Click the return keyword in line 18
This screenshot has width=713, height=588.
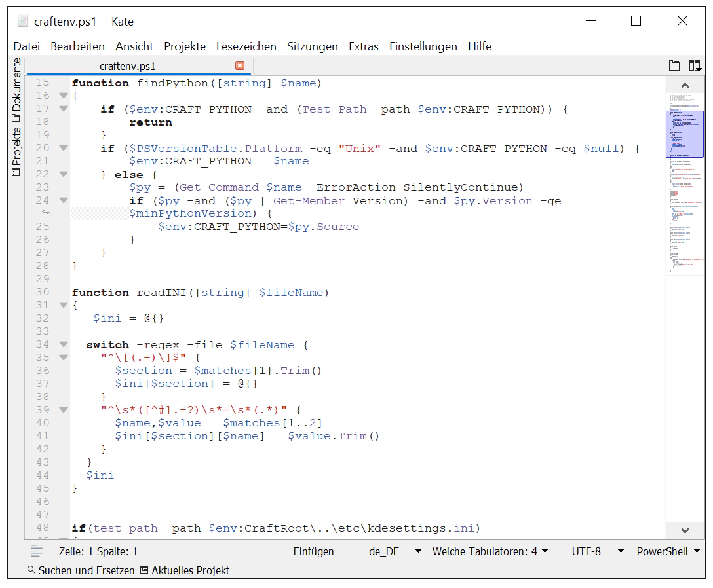(x=151, y=122)
